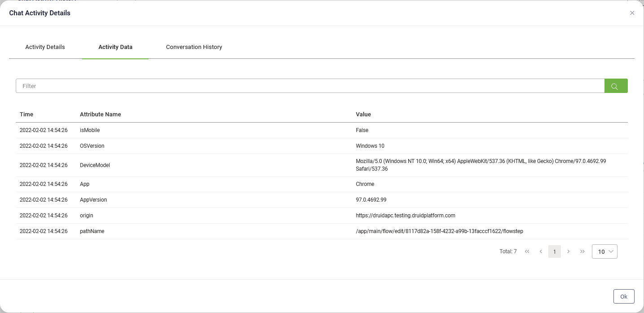Select the Activity Data tab
This screenshot has width=644, height=313.
tap(115, 47)
